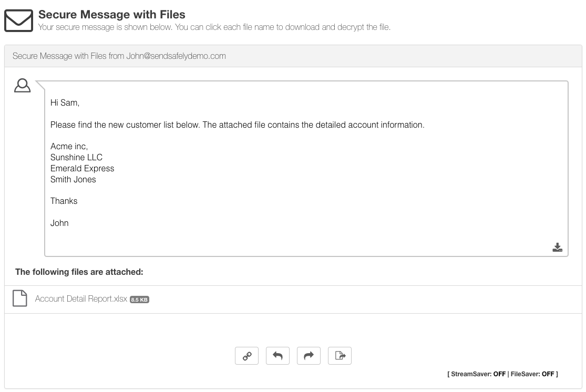Click the 8.5 KB file size badge

(139, 299)
